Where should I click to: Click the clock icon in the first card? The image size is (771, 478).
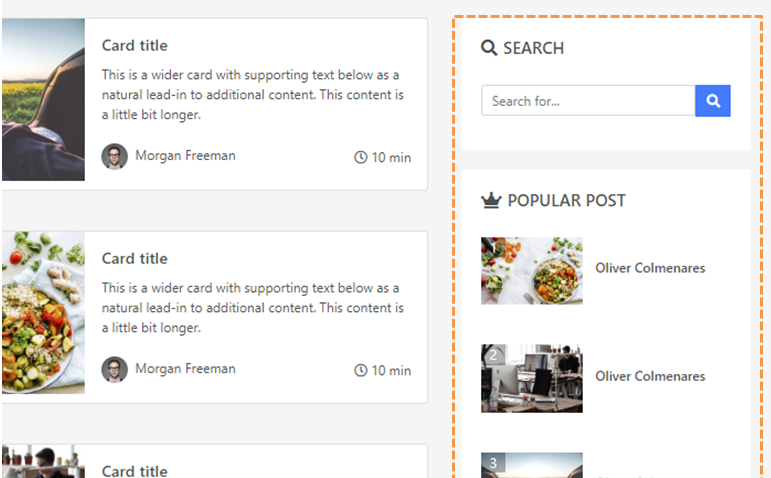click(361, 157)
